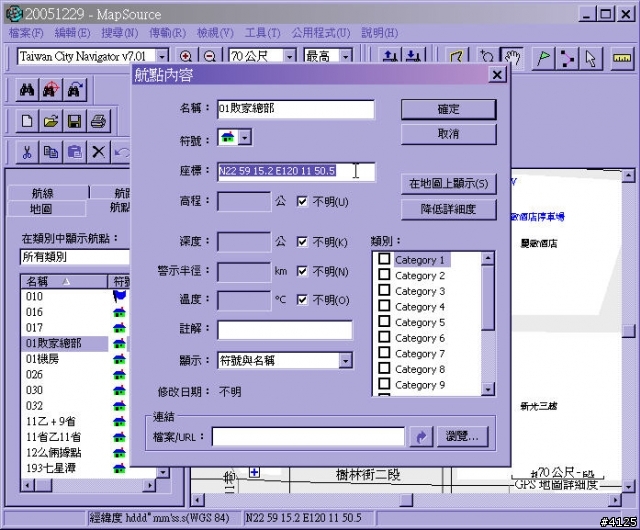Open the 符號與名稱 display dropdown
This screenshot has width=640, height=530.
tap(345, 361)
